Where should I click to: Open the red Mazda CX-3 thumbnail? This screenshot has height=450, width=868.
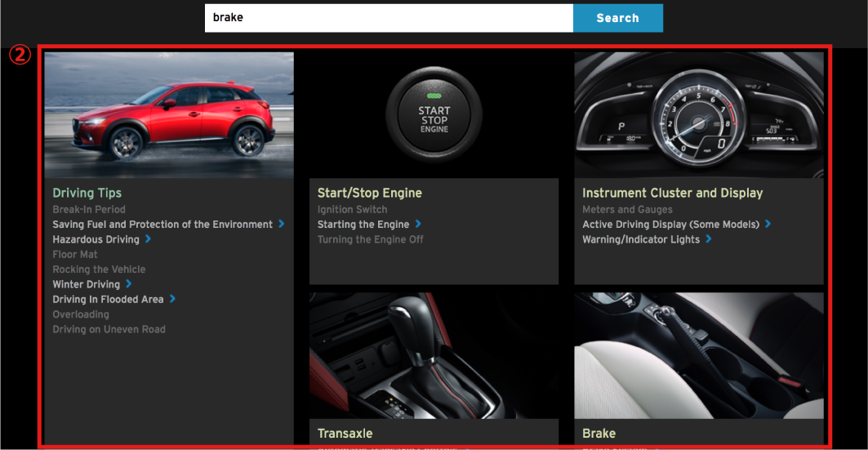click(169, 115)
